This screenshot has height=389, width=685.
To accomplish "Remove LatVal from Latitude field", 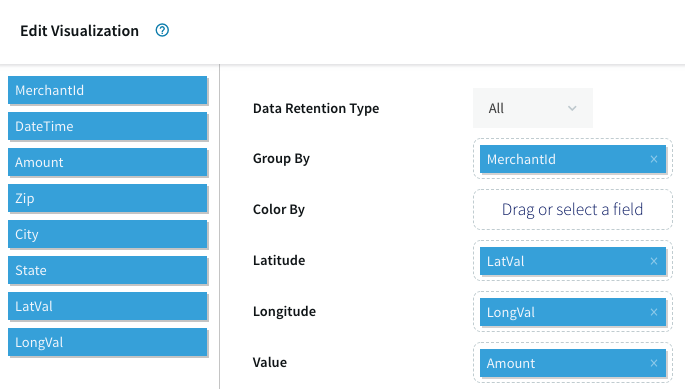I will pyautogui.click(x=654, y=261).
